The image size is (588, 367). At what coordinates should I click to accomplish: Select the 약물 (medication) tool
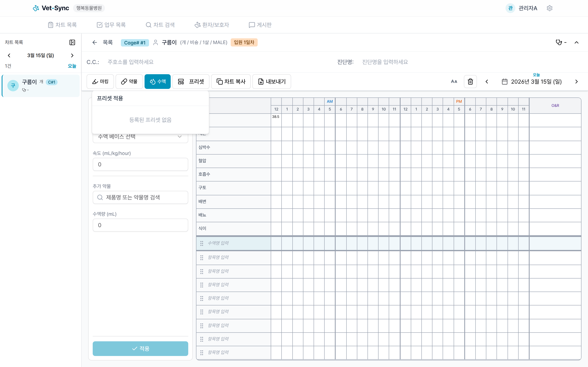(129, 81)
